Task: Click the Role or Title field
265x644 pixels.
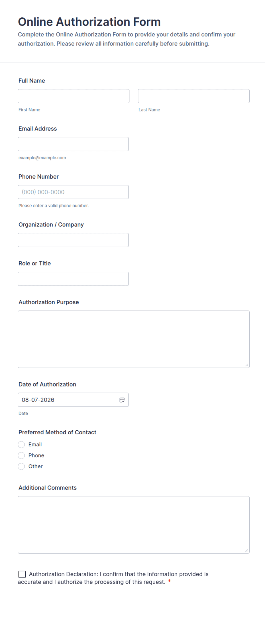Action: [73, 279]
